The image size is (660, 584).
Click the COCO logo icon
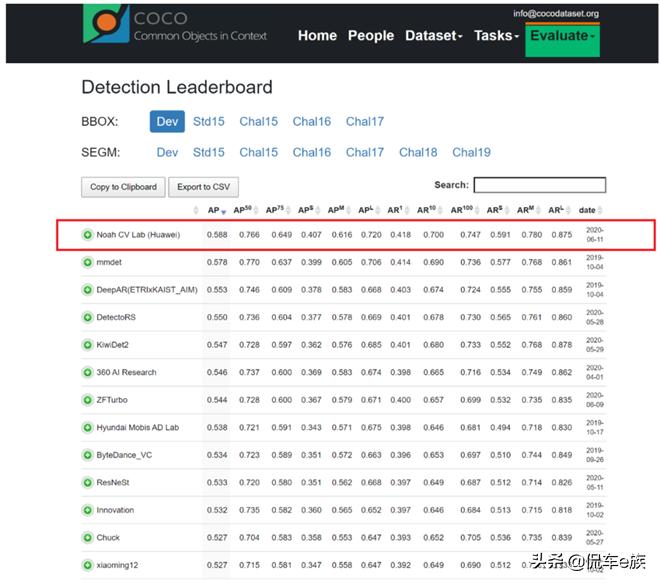[x=106, y=27]
